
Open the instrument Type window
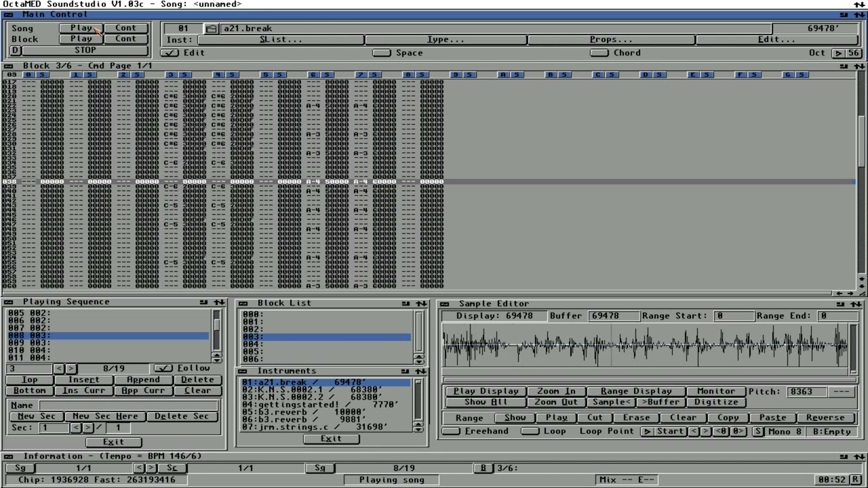[x=446, y=40]
